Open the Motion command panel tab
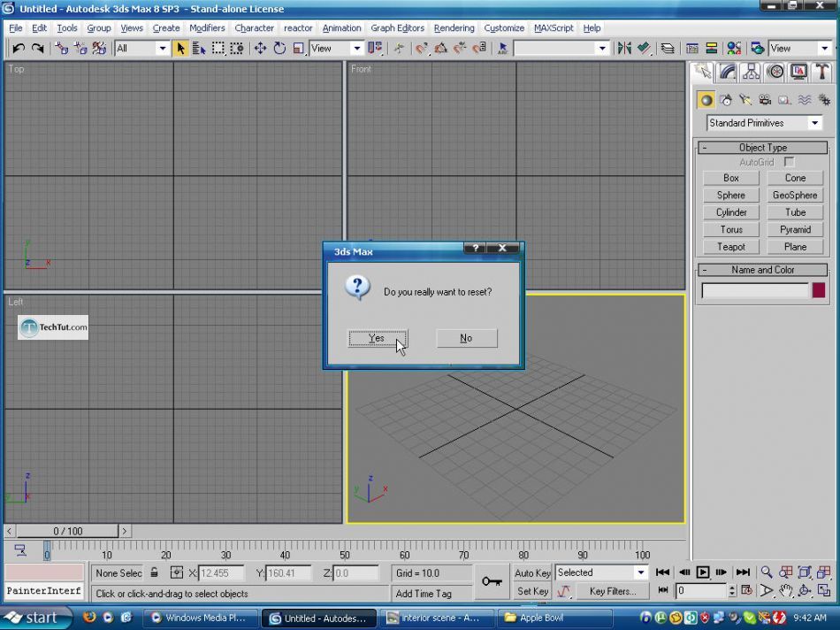This screenshot has width=840, height=630. [x=775, y=72]
